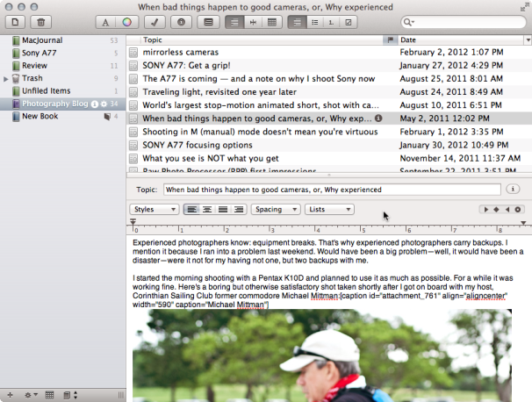This screenshot has width=532, height=402.
Task: Click the document icon beside 'mirrorless cameras'
Action: pyautogui.click(x=133, y=53)
